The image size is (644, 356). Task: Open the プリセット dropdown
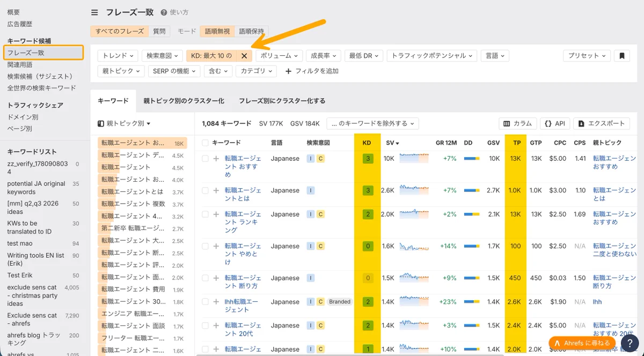coord(587,56)
